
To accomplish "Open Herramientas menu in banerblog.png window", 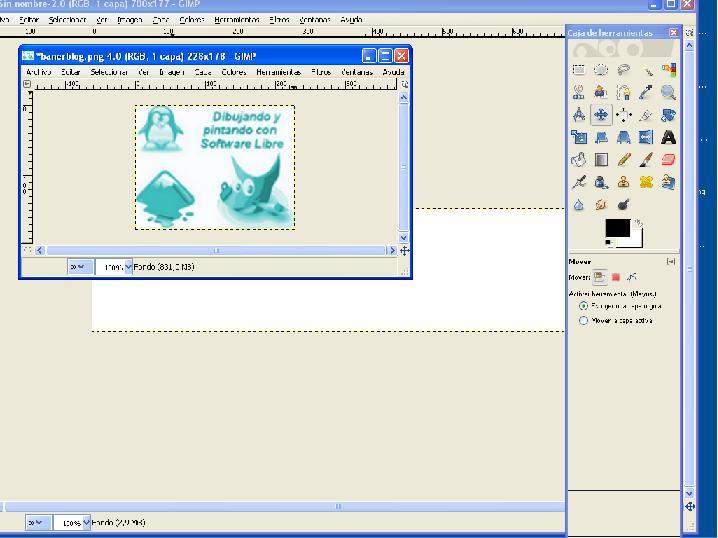I will (x=278, y=72).
